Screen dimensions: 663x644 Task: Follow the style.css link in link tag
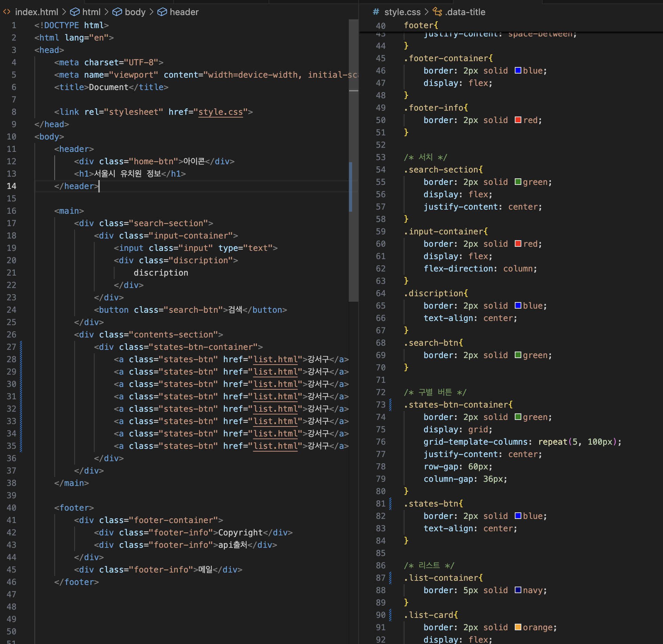pos(220,112)
